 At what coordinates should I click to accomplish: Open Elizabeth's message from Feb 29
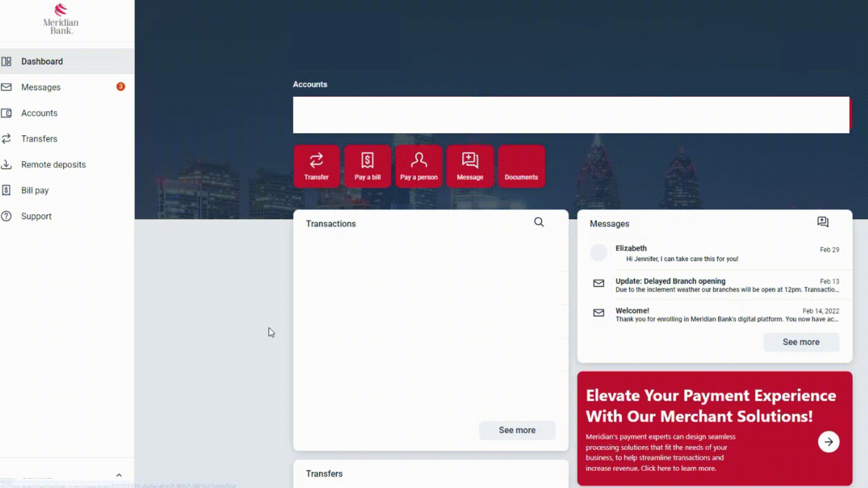click(715, 253)
